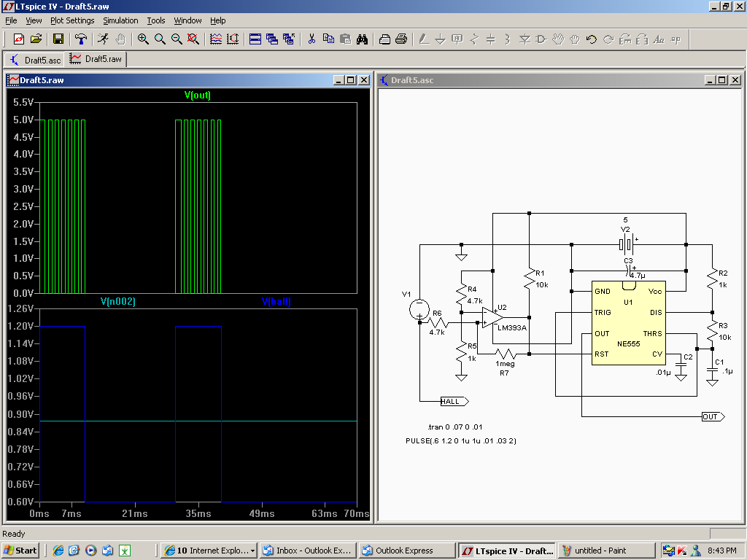Click the Autorange plot icon

233,39
